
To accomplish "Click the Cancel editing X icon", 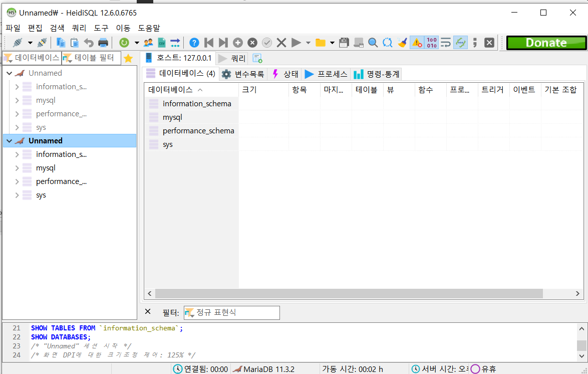I will coord(281,43).
